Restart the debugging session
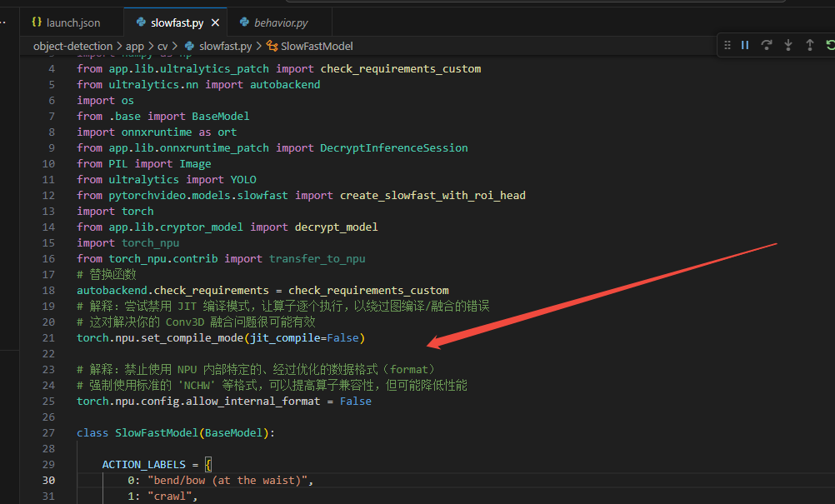 coord(829,45)
